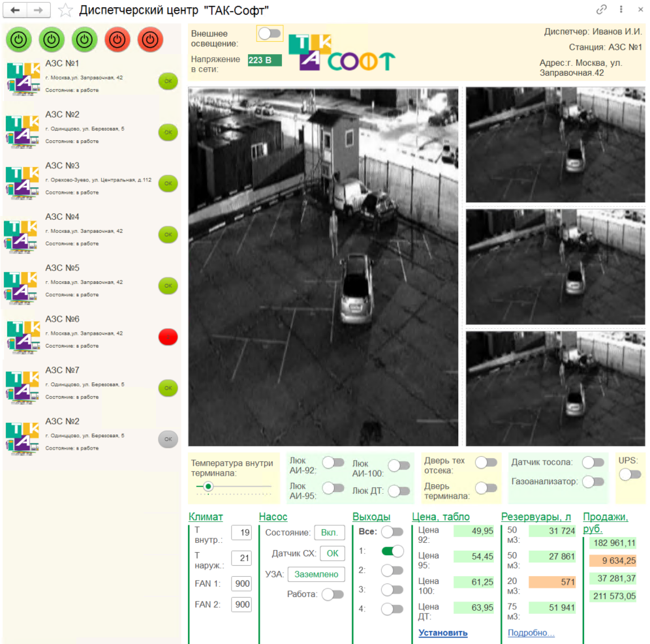Open the Насос section link
The image size is (650, 644).
tap(273, 517)
